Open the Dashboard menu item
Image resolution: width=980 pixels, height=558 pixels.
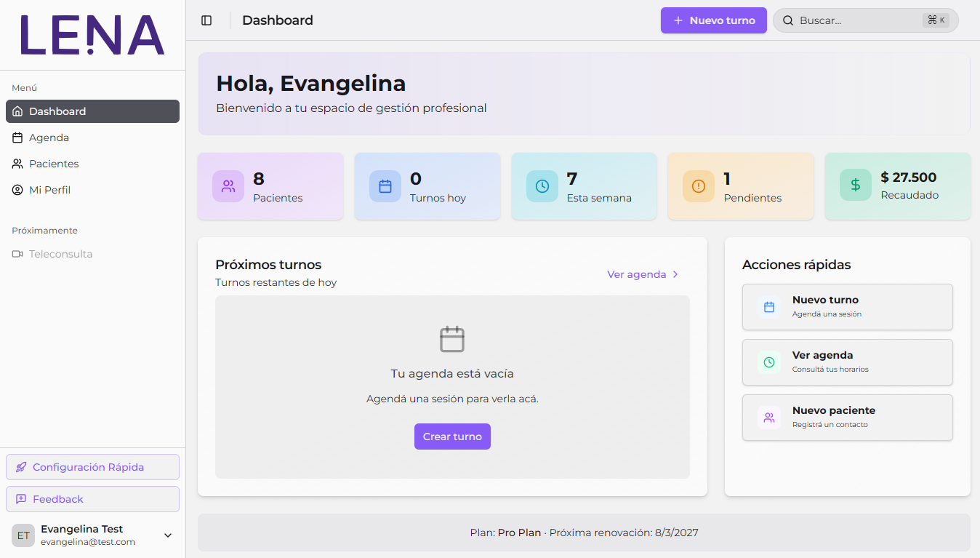[x=92, y=111]
